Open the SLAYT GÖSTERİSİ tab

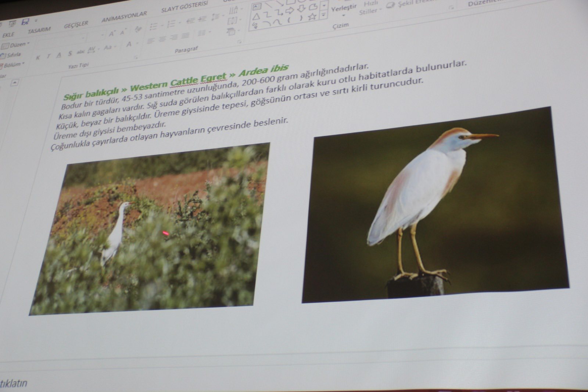pos(184,7)
